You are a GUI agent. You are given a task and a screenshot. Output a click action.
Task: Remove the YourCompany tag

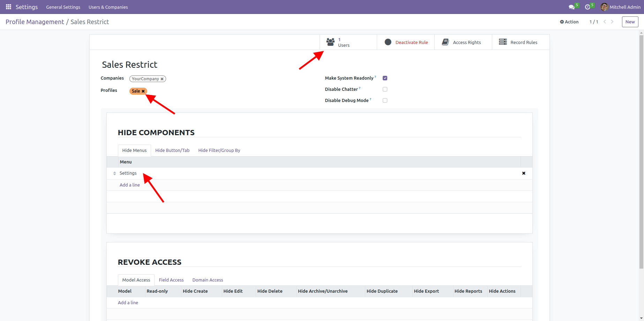point(162,79)
